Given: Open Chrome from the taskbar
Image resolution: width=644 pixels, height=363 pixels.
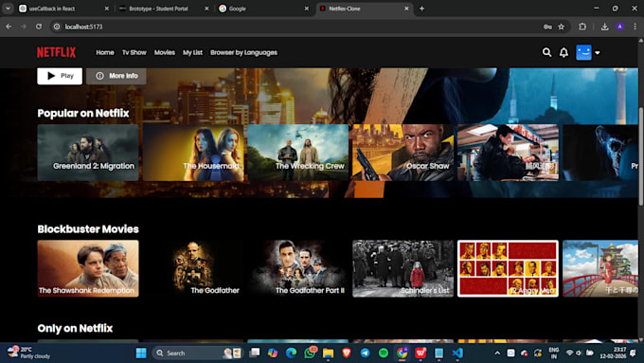Looking at the screenshot, I should coord(402,354).
